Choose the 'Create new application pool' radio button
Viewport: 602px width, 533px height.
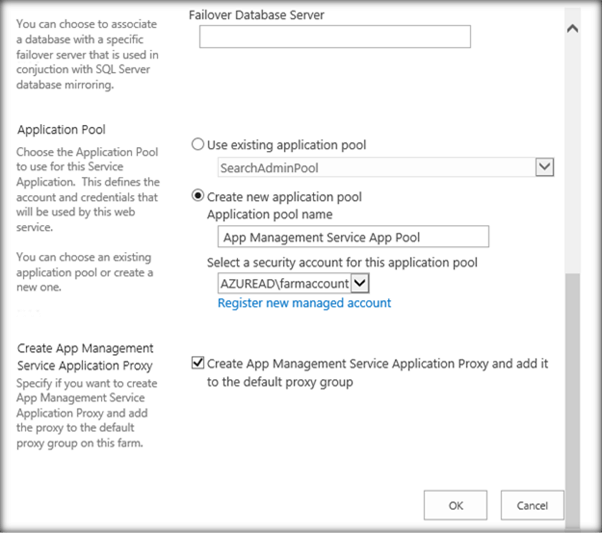coord(197,197)
